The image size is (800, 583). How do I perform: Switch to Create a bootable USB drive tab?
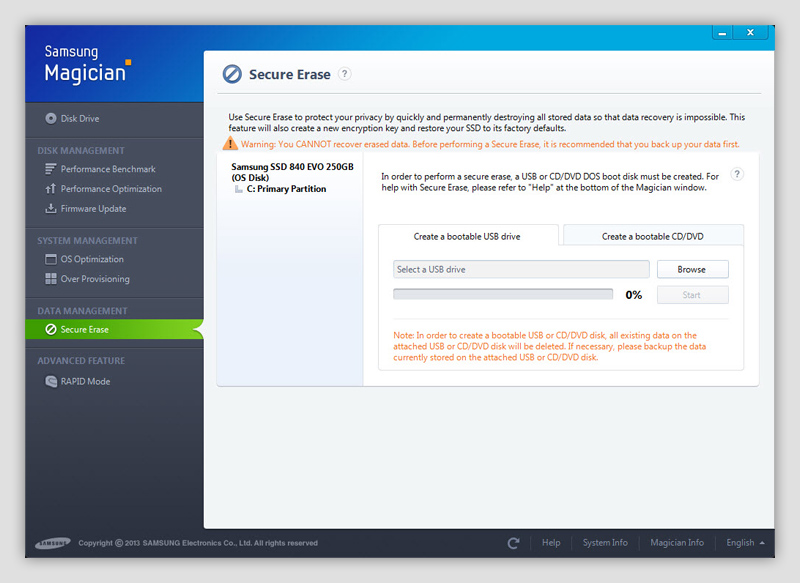[468, 236]
